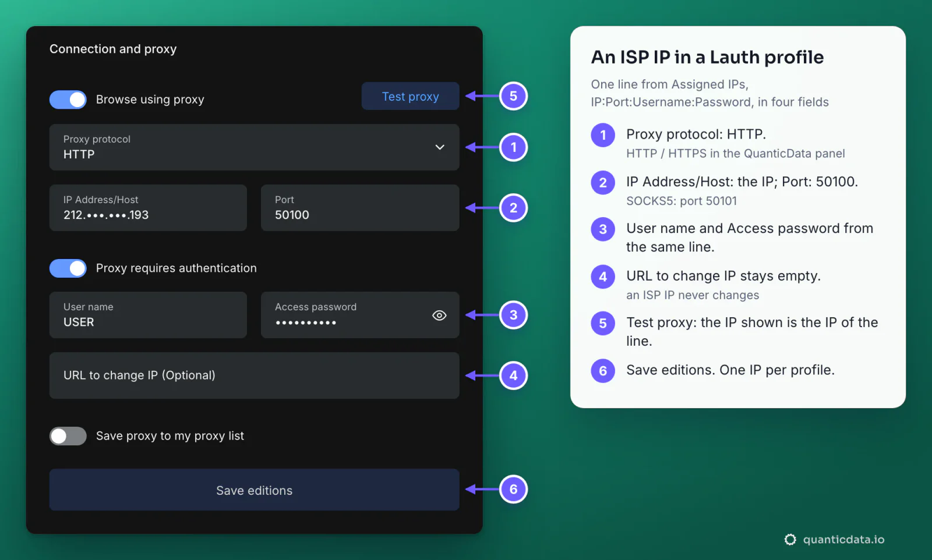The width and height of the screenshot is (932, 560).
Task: Click 'IP Address/Host: the IP; Port: 50100.'
Action: (x=742, y=182)
